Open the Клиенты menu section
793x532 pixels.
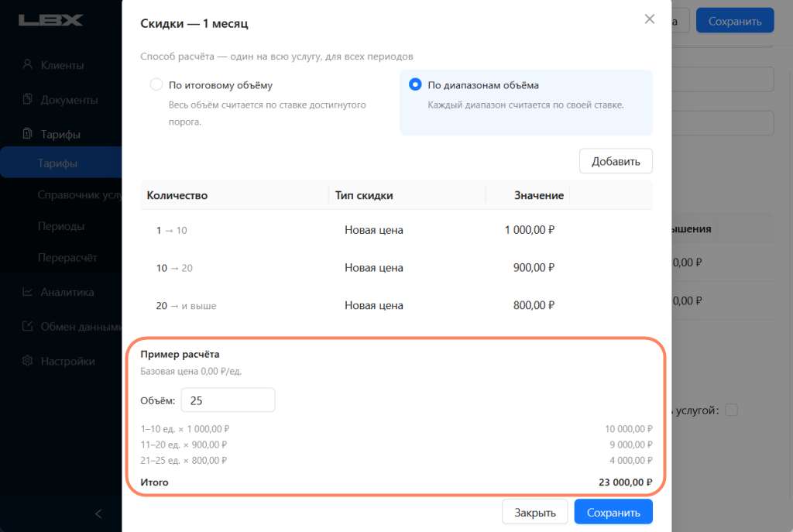coord(60,65)
